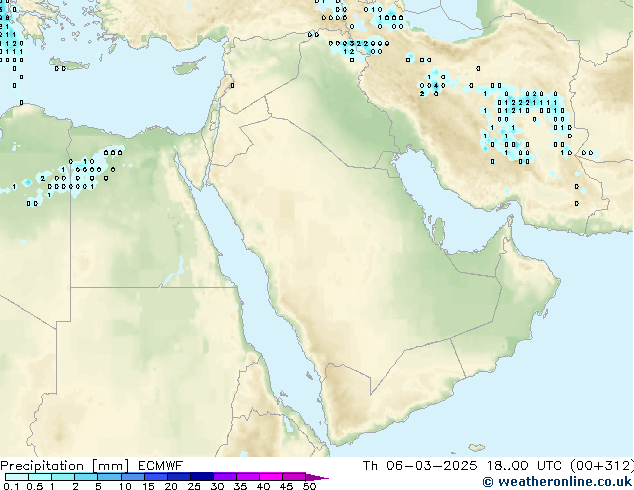Click the above-50 mm arrow swatch
634x490 pixels.
(x=317, y=477)
